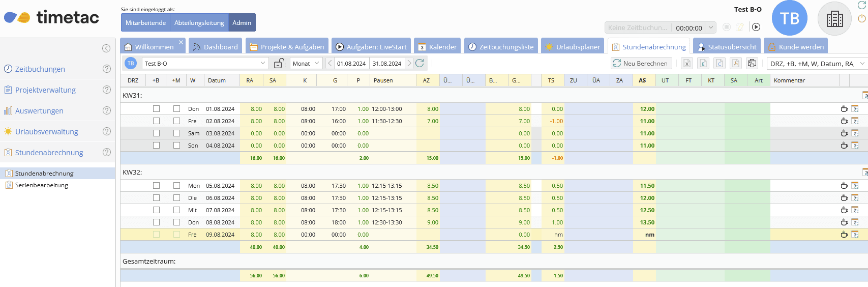Viewport: 868px width, 287px height.
Task: Open help icon next to Zeitbuchungen
Action: click(107, 69)
